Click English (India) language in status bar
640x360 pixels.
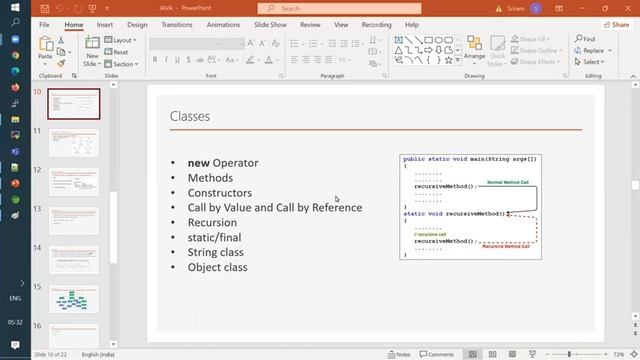pyautogui.click(x=98, y=354)
